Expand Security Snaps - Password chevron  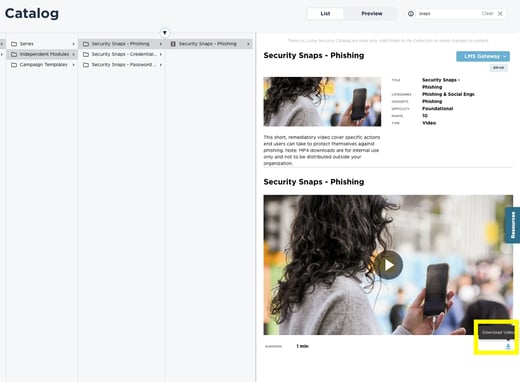161,65
